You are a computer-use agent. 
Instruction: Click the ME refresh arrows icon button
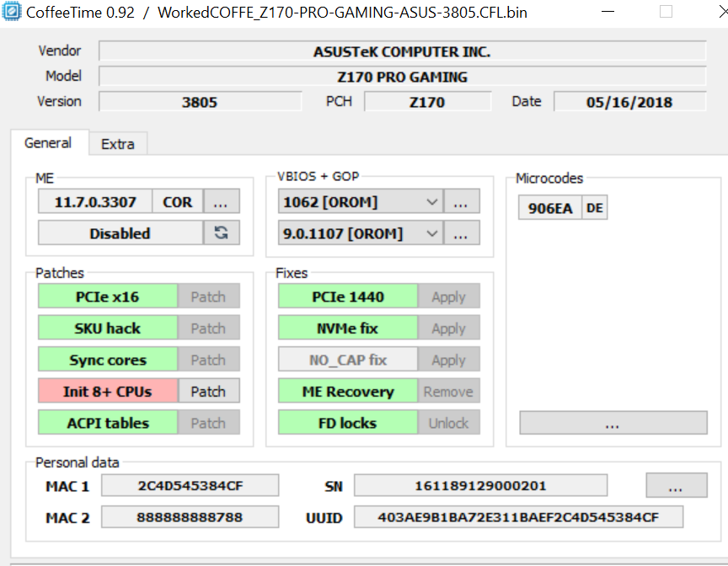tap(222, 232)
